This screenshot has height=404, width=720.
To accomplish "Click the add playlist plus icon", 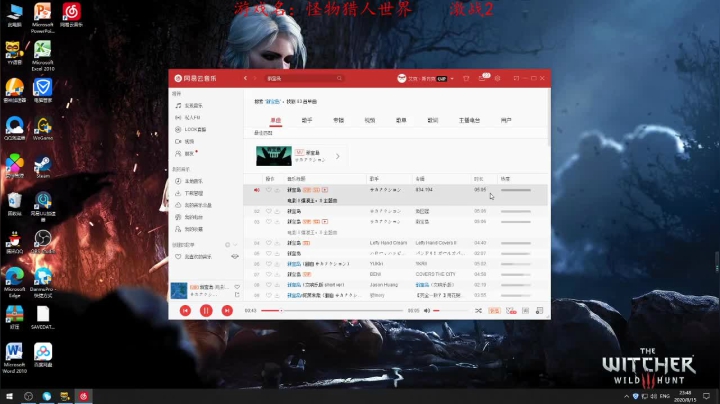I will click(x=227, y=245).
